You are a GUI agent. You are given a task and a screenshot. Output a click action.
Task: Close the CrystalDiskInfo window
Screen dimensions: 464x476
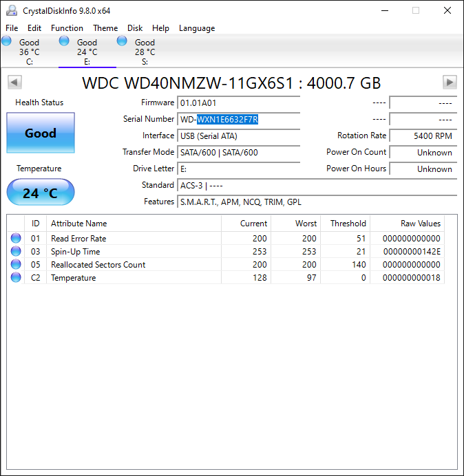point(447,10)
